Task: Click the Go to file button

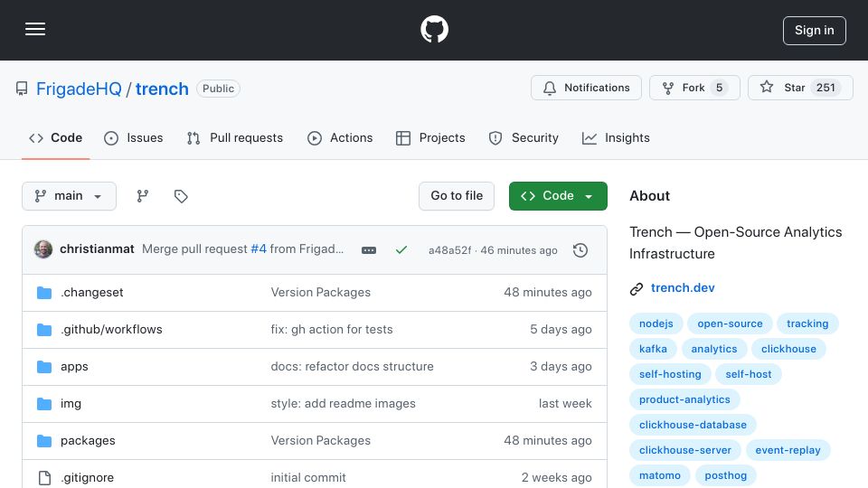Action: click(x=457, y=196)
